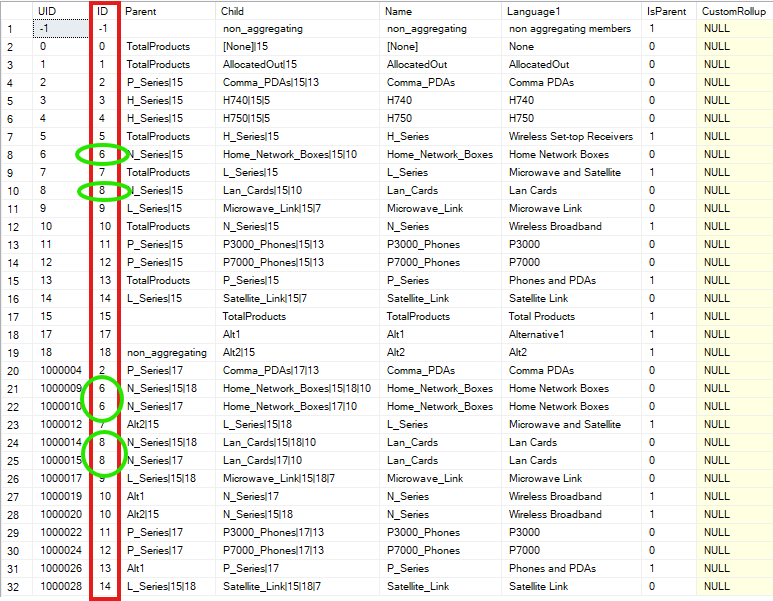
Task: Select the IsParent column header
Action: point(669,11)
